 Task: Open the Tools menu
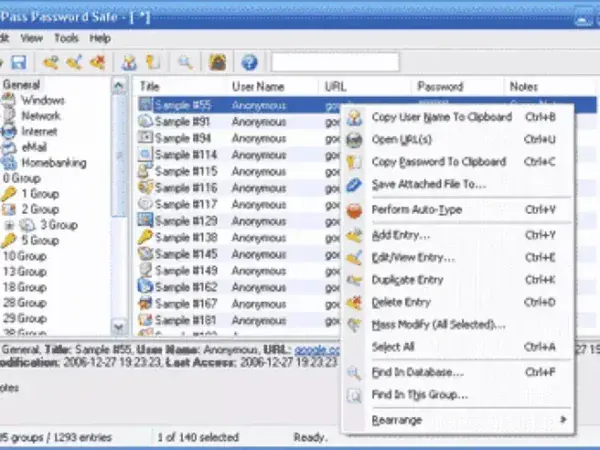[66, 38]
